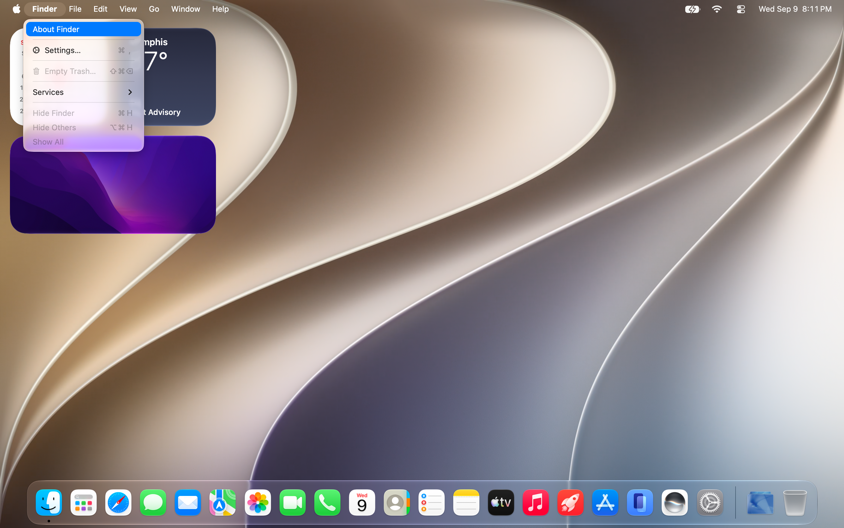This screenshot has height=528, width=844.
Task: Launch FaceTime from the Dock
Action: pyautogui.click(x=292, y=503)
